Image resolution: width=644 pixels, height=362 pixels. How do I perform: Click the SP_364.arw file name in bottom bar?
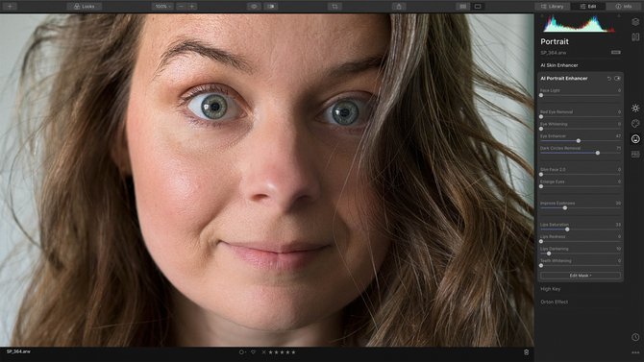click(18, 351)
